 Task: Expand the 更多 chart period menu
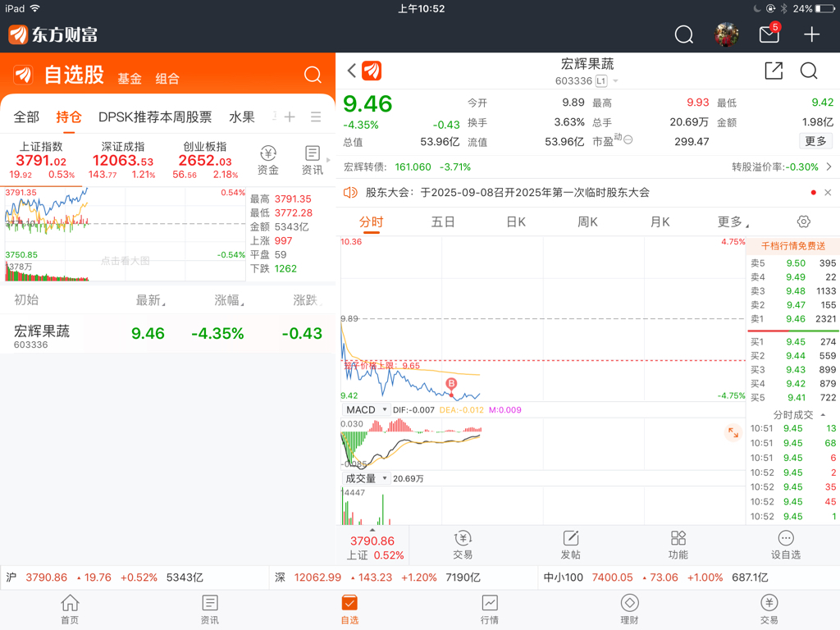[x=733, y=221]
